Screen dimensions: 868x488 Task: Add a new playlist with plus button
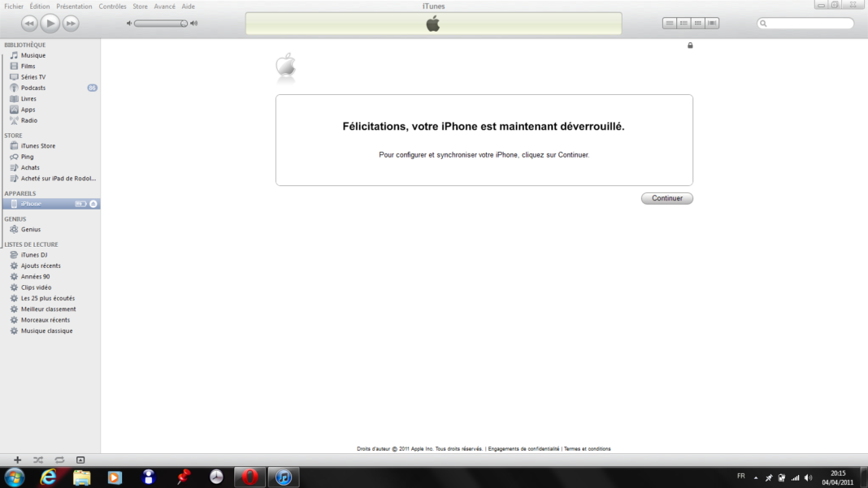pos(17,460)
